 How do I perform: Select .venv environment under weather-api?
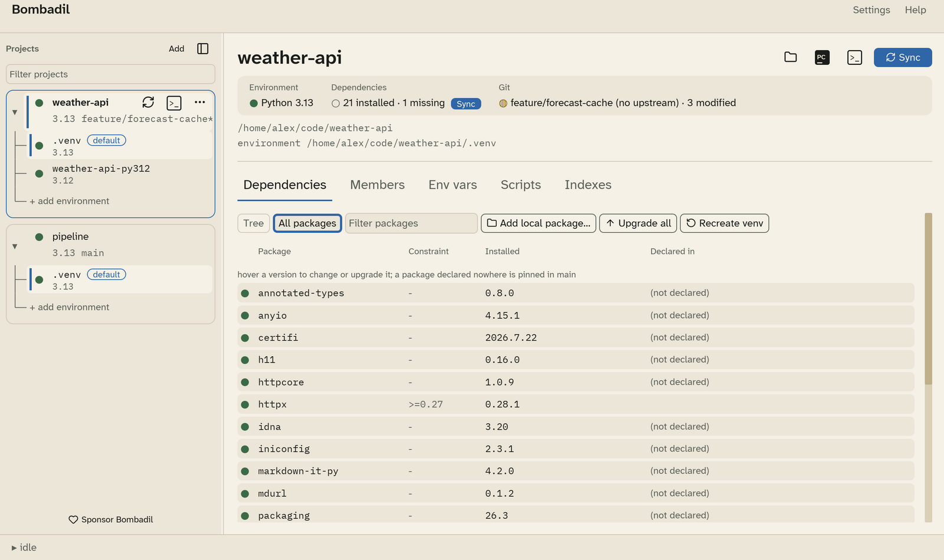click(121, 146)
